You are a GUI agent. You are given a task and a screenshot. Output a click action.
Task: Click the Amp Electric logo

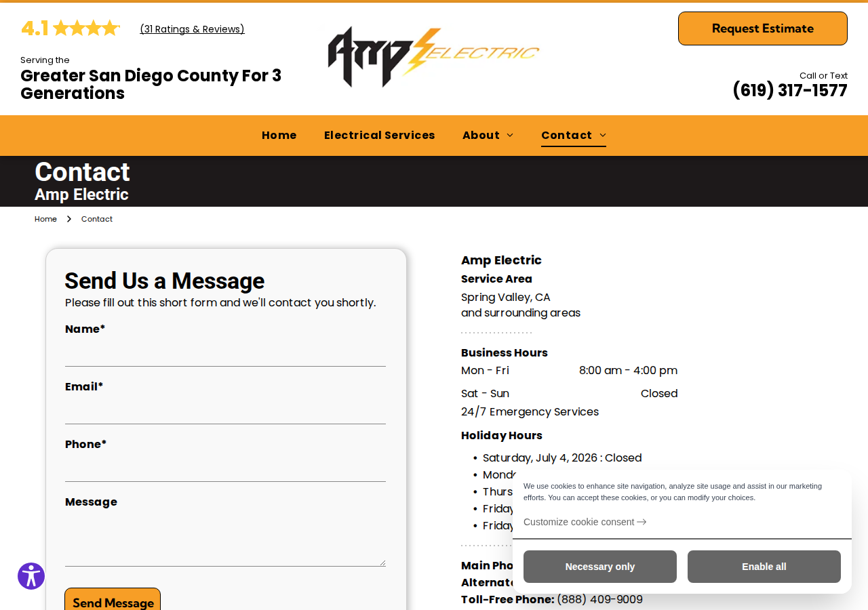pos(434,57)
